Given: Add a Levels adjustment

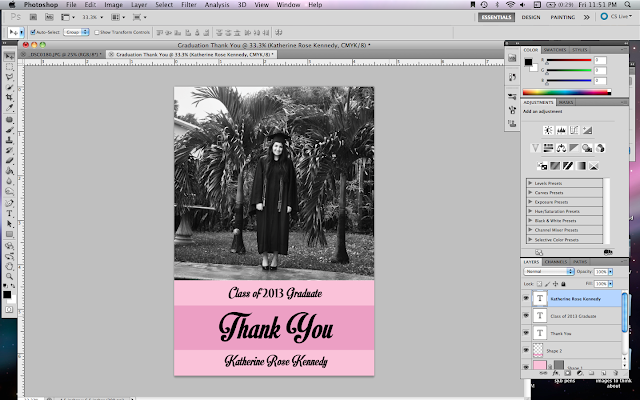Looking at the screenshot, I should pyautogui.click(x=561, y=130).
